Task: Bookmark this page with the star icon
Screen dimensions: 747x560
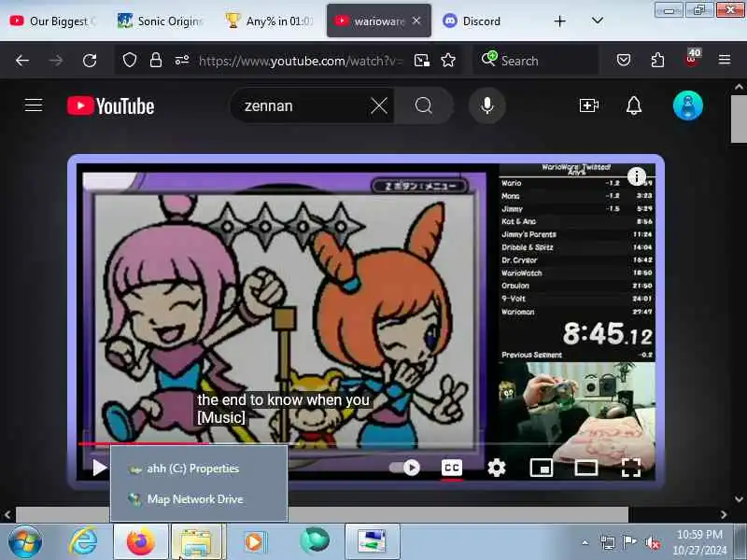Action: [448, 60]
